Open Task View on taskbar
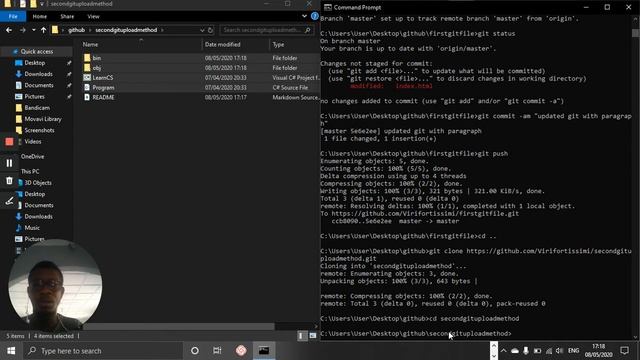The width and height of the screenshot is (640, 360). click(217, 351)
